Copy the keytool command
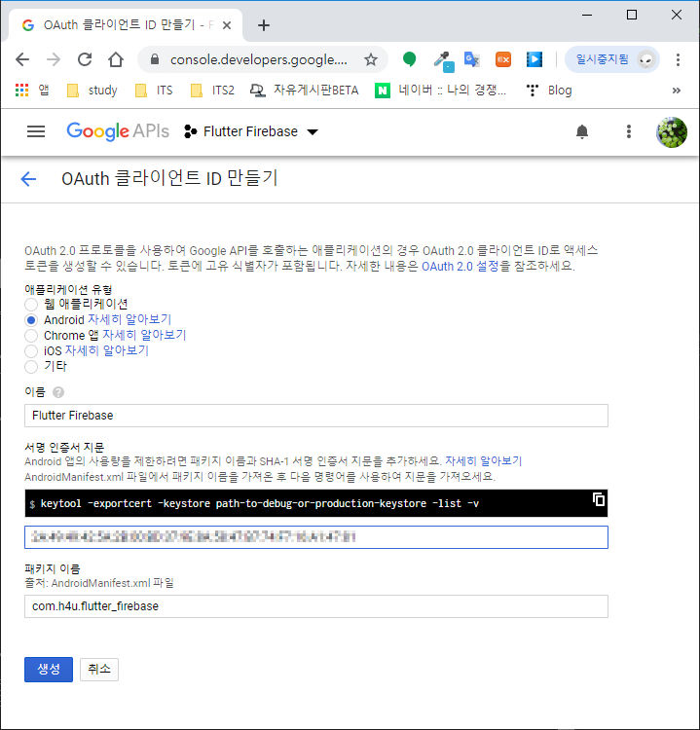 [x=599, y=499]
